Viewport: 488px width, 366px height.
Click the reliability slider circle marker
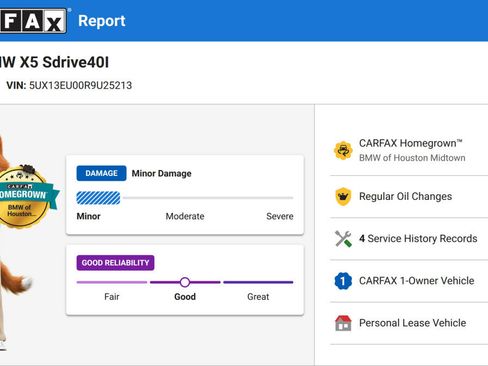tap(185, 282)
